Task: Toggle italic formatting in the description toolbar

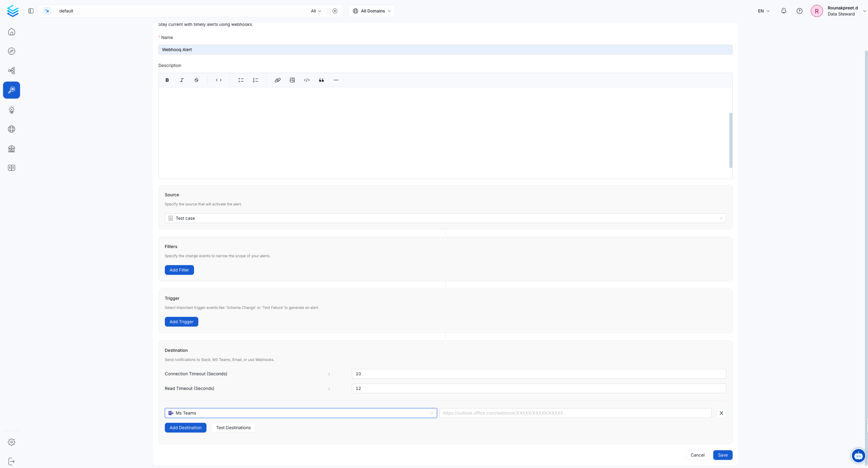Action: tap(182, 80)
